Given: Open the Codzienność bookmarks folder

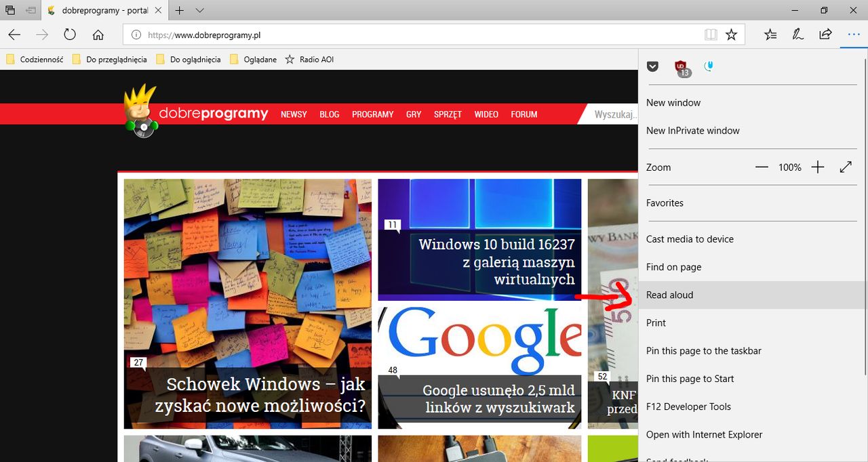Looking at the screenshot, I should point(35,60).
